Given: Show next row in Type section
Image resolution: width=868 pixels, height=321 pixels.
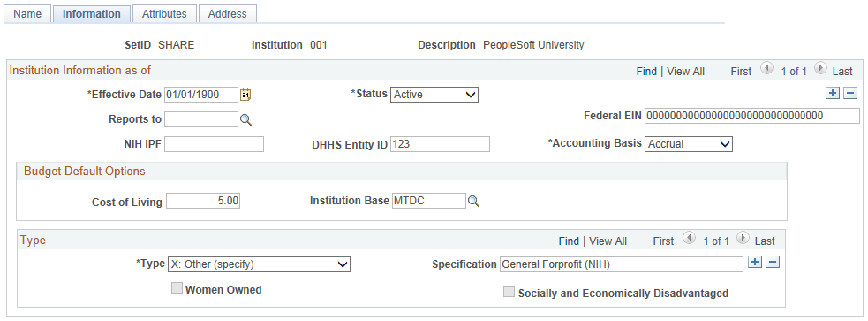Looking at the screenshot, I should click(743, 239).
